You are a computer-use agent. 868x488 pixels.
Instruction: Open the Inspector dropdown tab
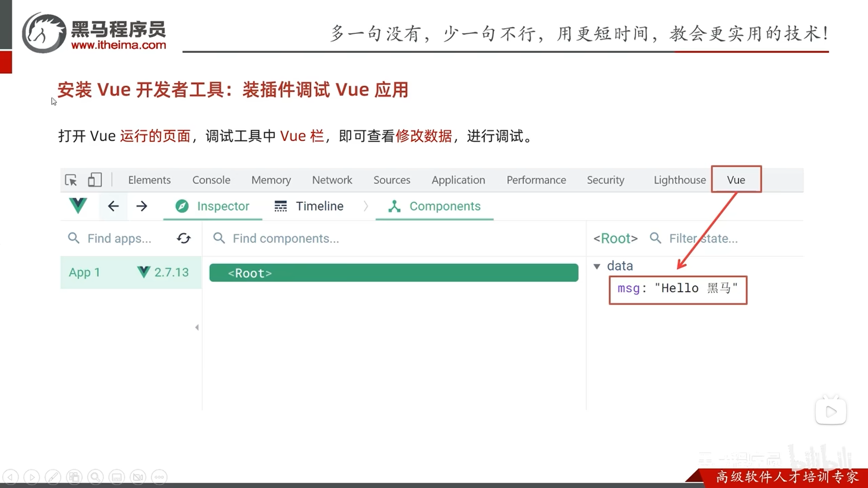point(212,206)
